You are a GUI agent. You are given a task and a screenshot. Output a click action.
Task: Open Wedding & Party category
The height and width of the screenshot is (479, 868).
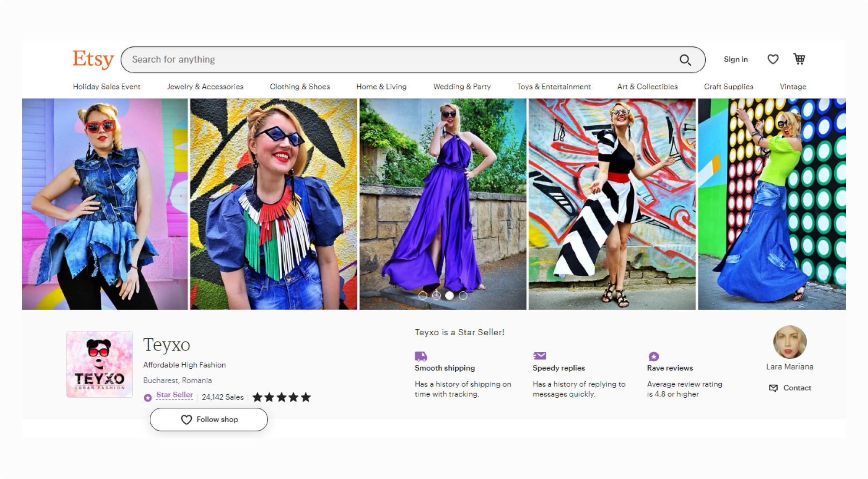(x=462, y=86)
